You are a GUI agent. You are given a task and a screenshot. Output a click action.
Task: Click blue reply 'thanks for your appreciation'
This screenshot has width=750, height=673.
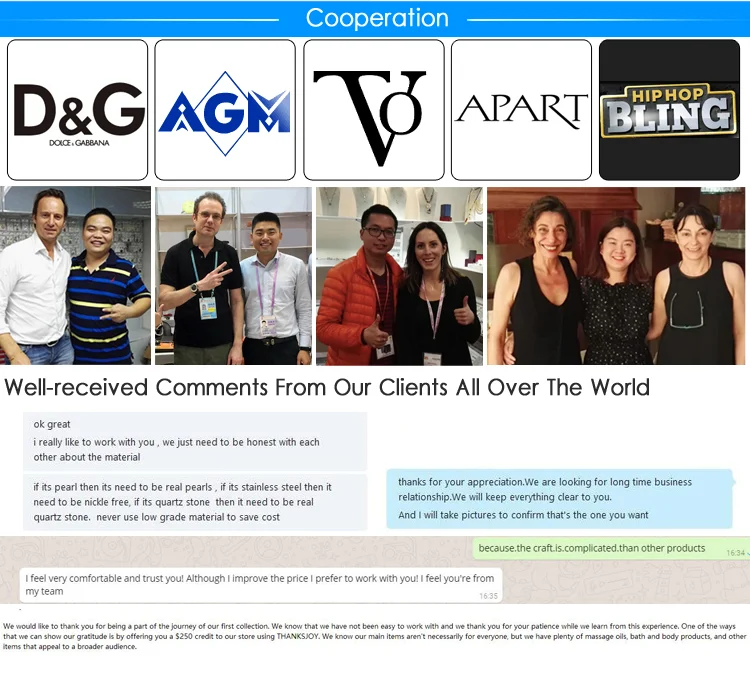(560, 498)
